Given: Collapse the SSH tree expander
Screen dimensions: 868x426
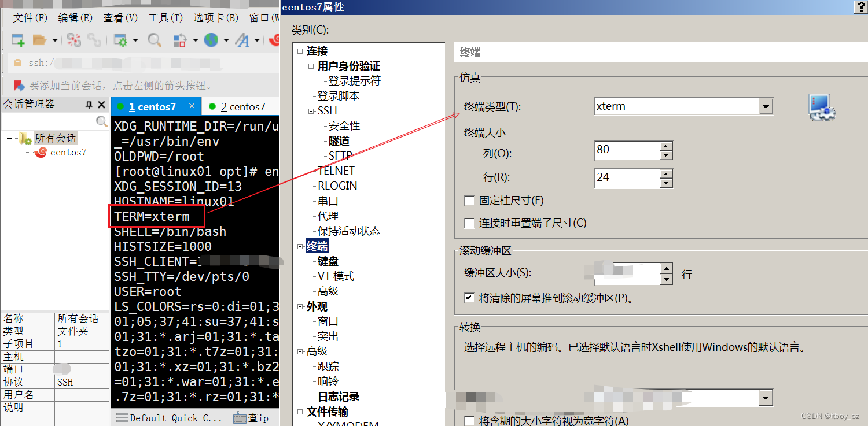Looking at the screenshot, I should coord(311,111).
